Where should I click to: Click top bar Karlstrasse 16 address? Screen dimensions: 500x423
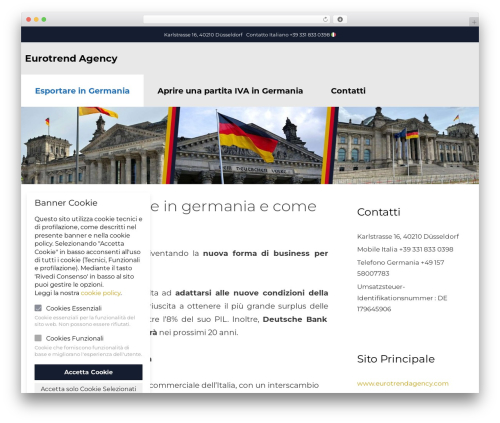(203, 35)
